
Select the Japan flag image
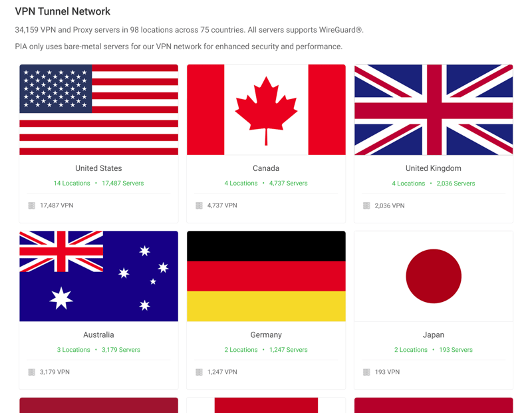(434, 276)
